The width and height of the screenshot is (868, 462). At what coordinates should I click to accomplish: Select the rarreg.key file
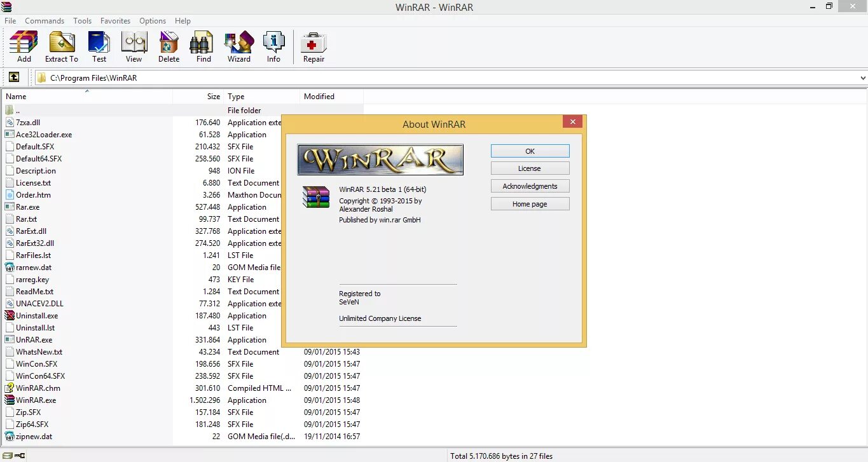[32, 280]
